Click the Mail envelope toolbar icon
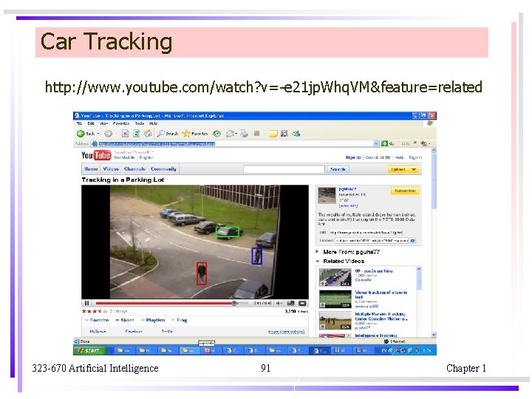This screenshot has height=399, width=532. [231, 134]
